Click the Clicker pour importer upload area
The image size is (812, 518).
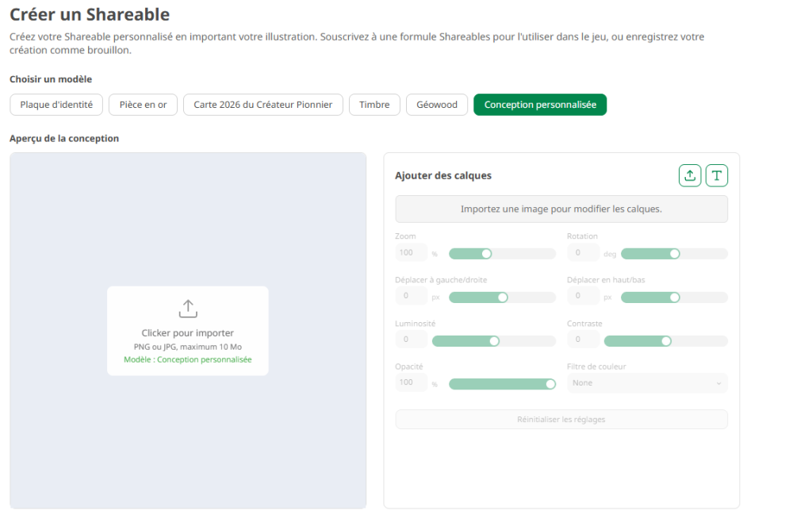(x=188, y=331)
